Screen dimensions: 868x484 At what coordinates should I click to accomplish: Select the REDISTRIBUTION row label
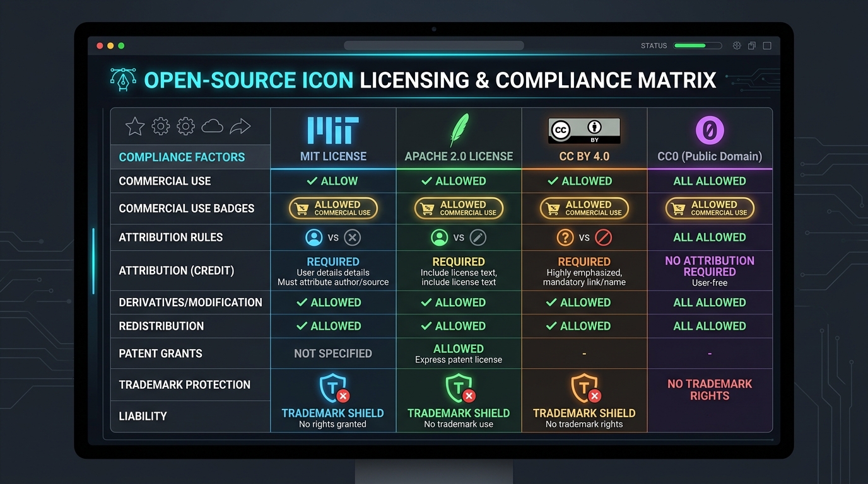coord(161,326)
